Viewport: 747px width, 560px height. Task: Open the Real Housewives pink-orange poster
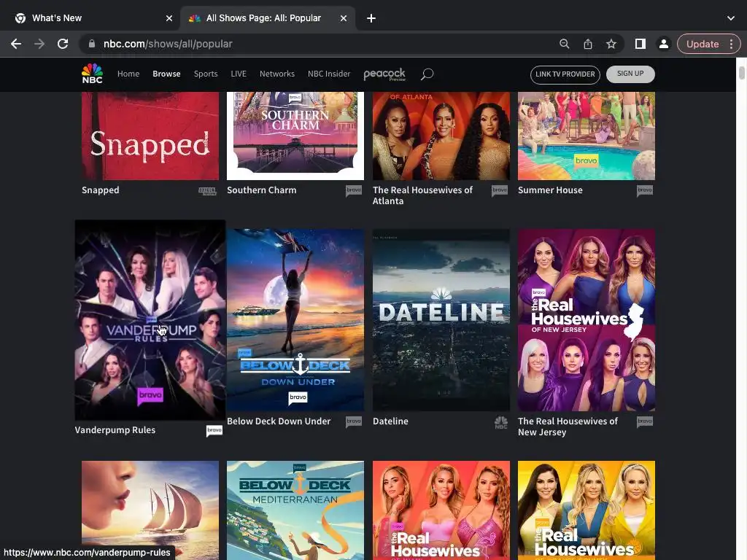[x=441, y=510]
